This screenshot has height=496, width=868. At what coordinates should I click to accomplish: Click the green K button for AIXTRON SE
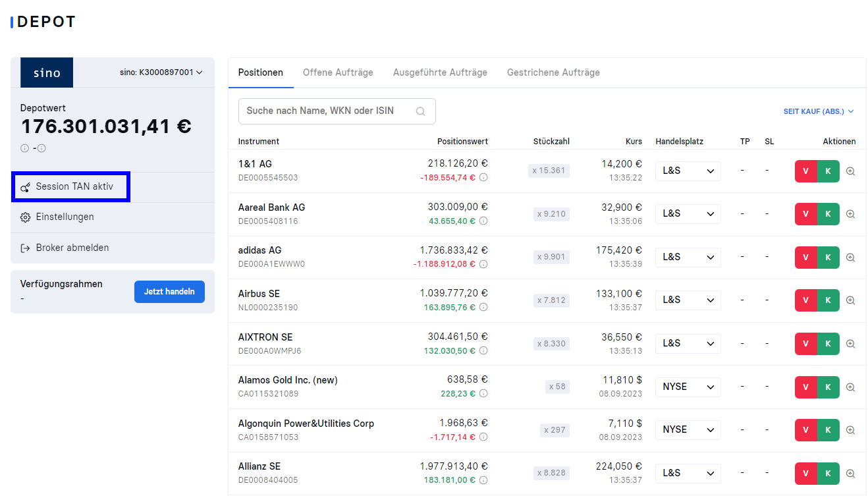828,344
